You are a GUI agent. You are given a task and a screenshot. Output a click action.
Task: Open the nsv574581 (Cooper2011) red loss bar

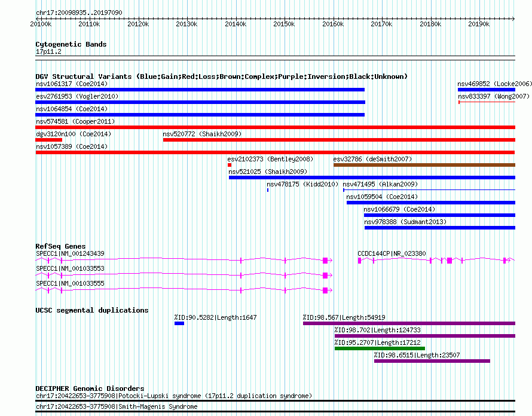pyautogui.click(x=275, y=127)
